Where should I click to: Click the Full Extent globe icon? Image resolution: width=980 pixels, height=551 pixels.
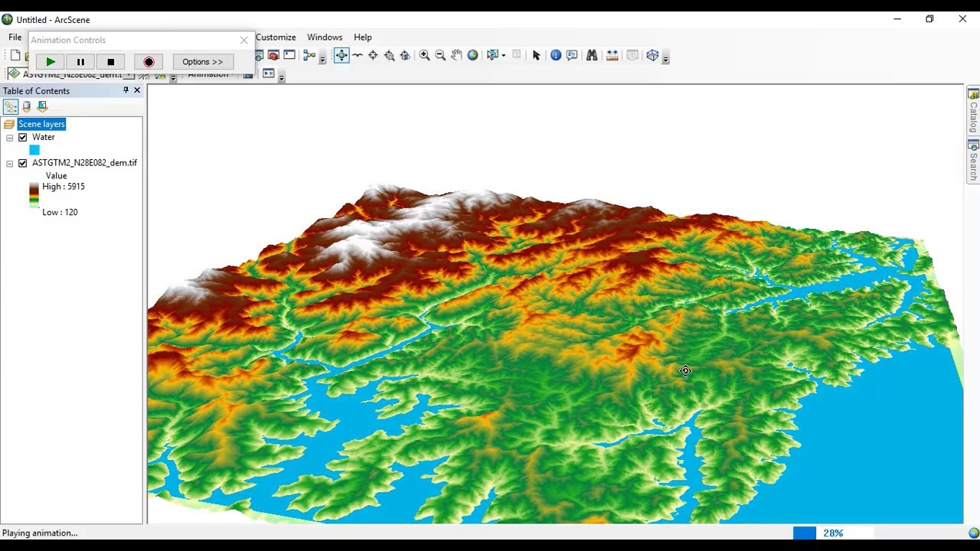pos(472,55)
